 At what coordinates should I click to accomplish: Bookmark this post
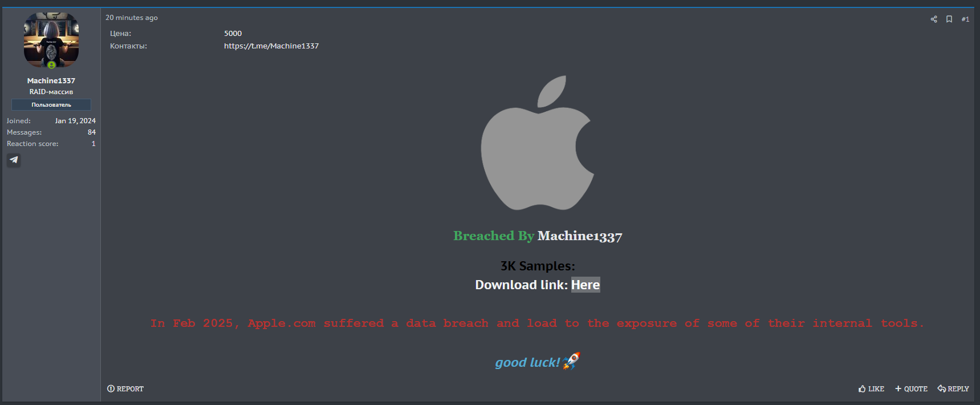pyautogui.click(x=949, y=19)
